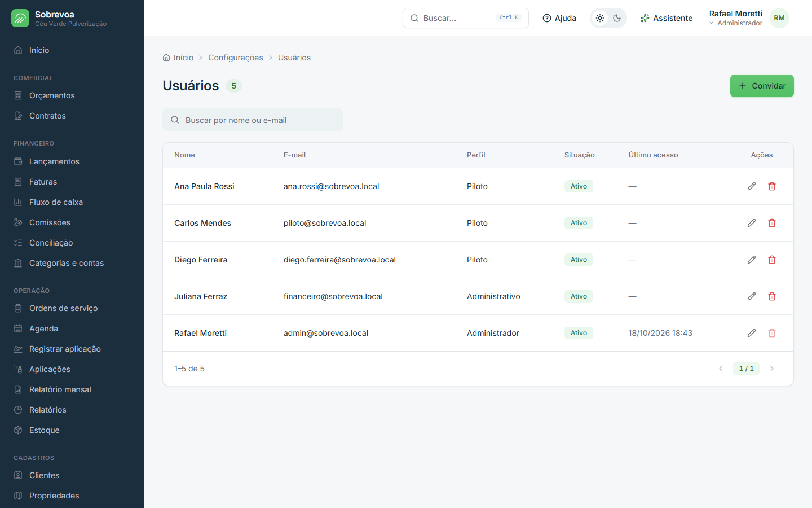Viewport: 812px width, 508px height.
Task: Focus the Buscar por nome ou e-mail field
Action: tap(253, 120)
